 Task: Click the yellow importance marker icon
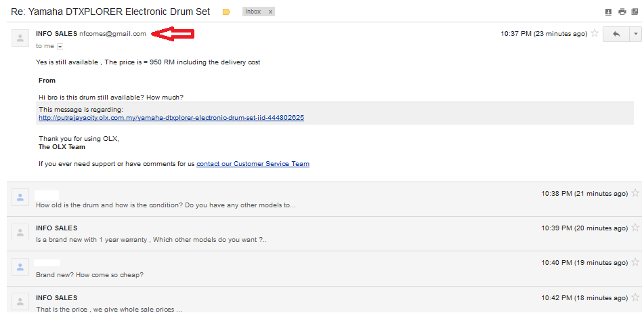click(226, 12)
